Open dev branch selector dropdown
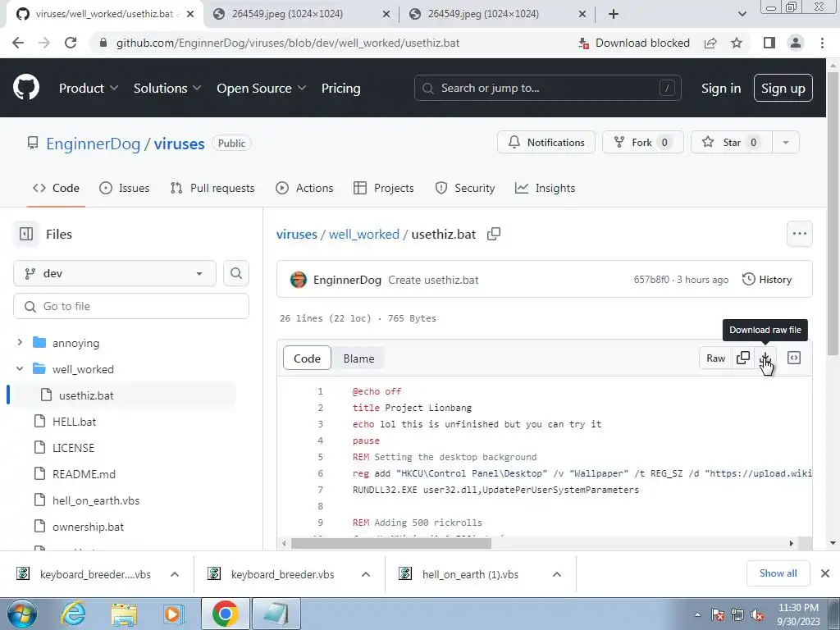 [x=115, y=273]
